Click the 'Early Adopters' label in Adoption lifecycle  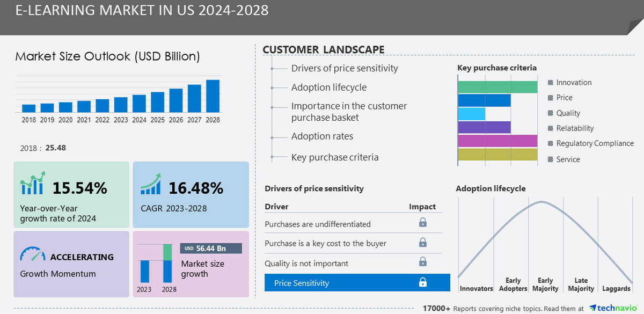tap(513, 284)
